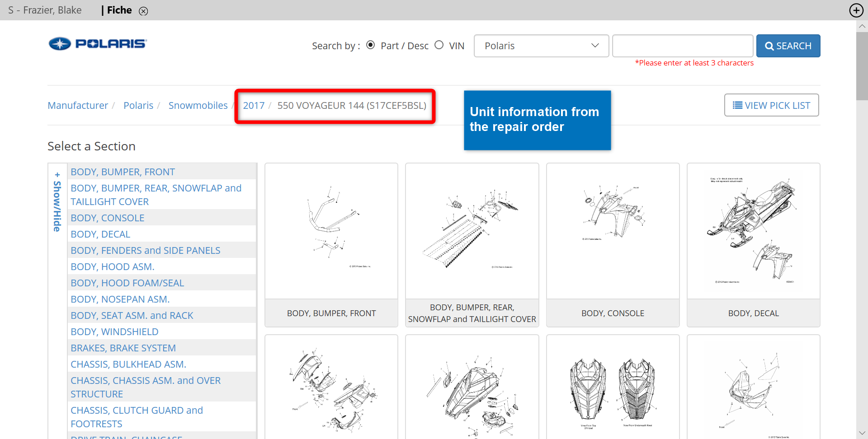Switch to the S - Frazier, Blake tab

pos(45,10)
